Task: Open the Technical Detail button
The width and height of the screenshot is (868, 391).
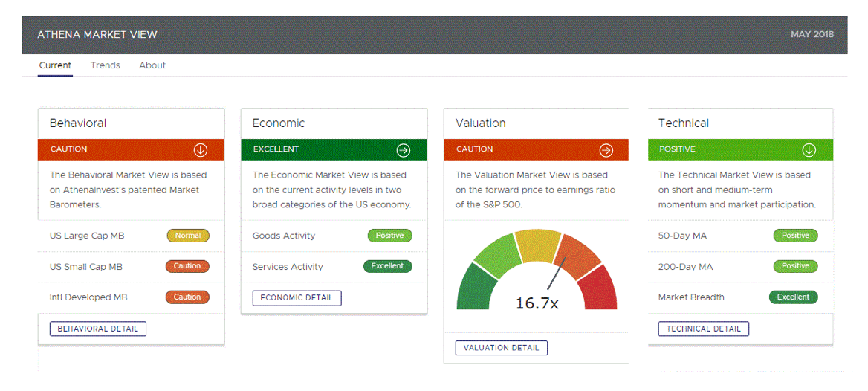Action: (703, 329)
